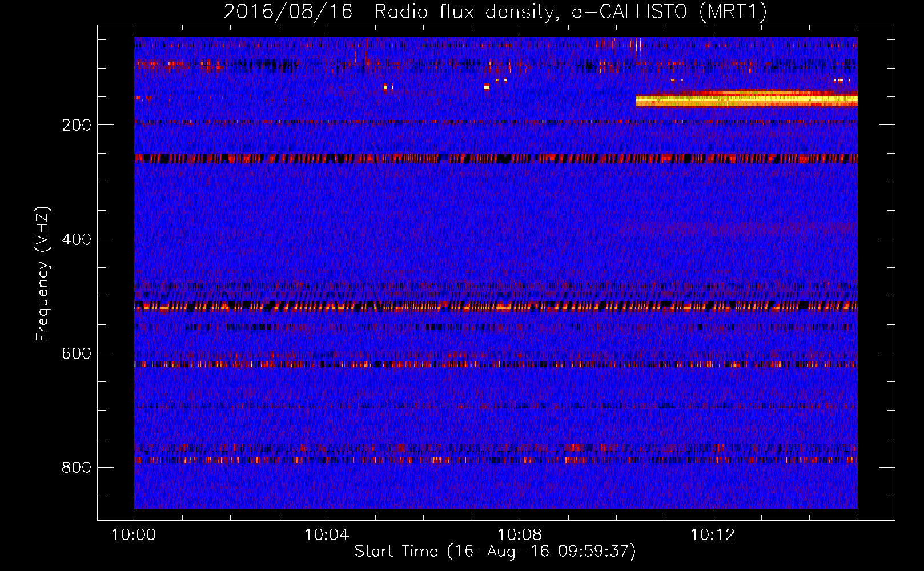Viewport: 924px width, 571px height.
Task: Click the plot title '2016/08/16 Radio flux density'
Action: click(495, 11)
